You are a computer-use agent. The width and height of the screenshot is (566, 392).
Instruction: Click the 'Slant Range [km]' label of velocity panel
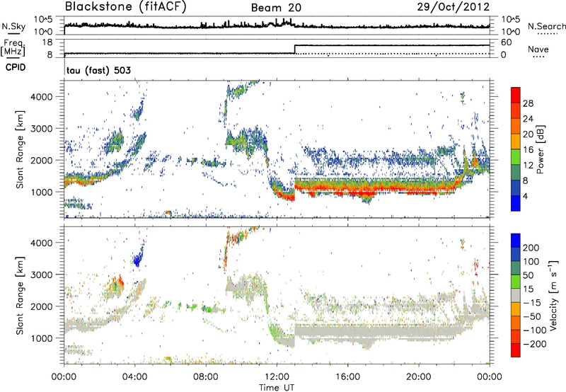coord(20,296)
